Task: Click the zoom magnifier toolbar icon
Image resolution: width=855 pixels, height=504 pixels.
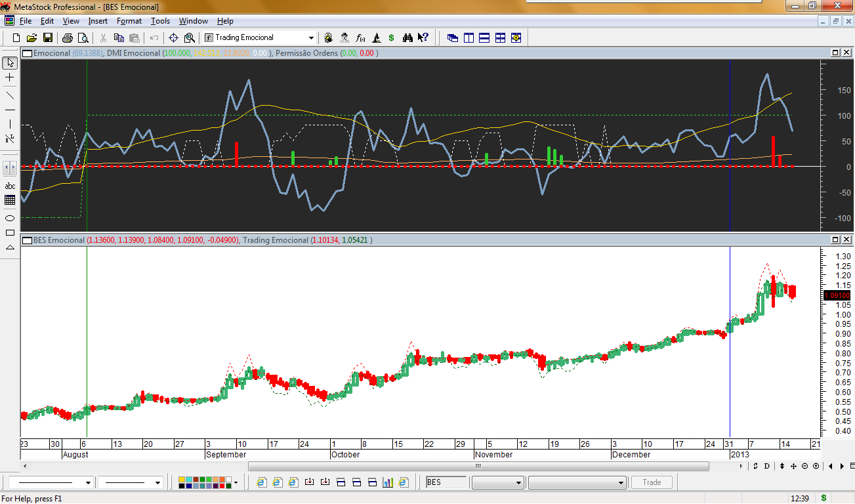Action: coord(190,38)
